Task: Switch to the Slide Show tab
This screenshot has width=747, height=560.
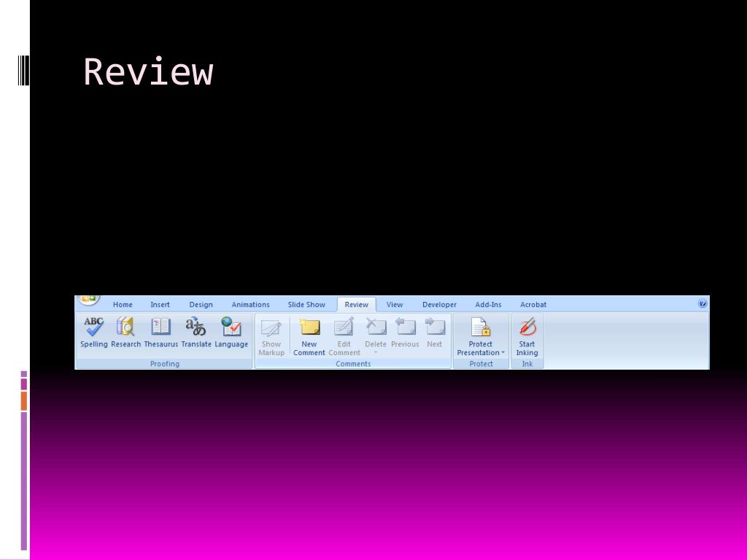Action: (306, 305)
